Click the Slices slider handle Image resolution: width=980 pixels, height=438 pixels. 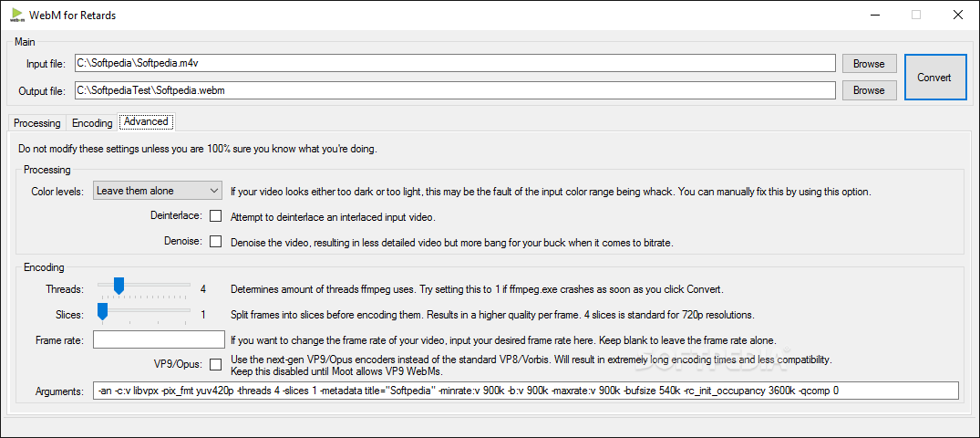coord(103,312)
